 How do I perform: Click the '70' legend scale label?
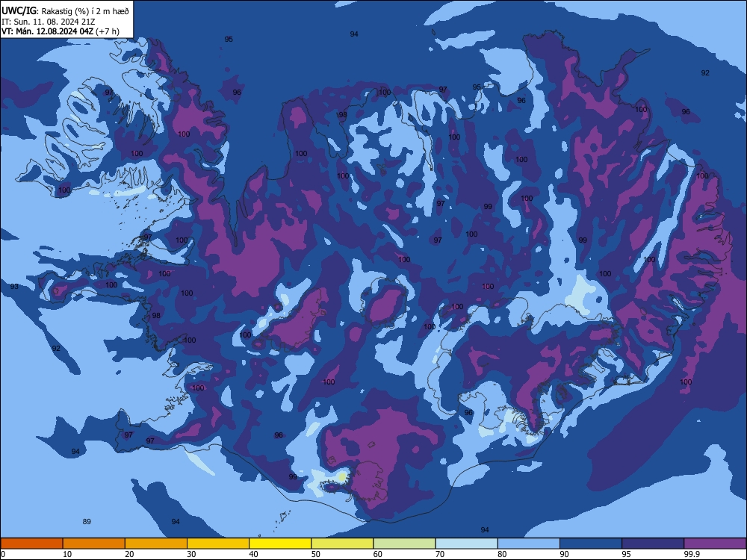click(x=440, y=554)
